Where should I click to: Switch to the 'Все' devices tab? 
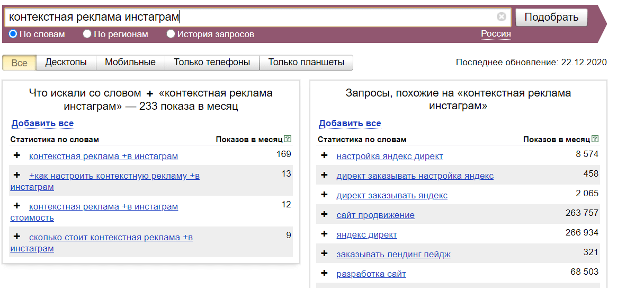pos(19,63)
